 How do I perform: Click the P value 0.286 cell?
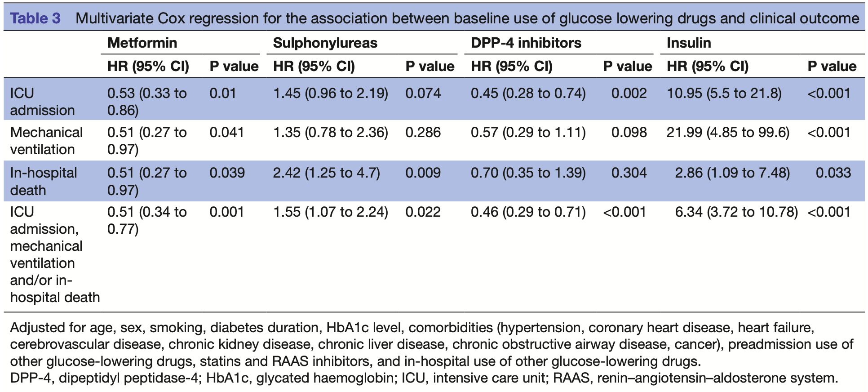tap(423, 132)
